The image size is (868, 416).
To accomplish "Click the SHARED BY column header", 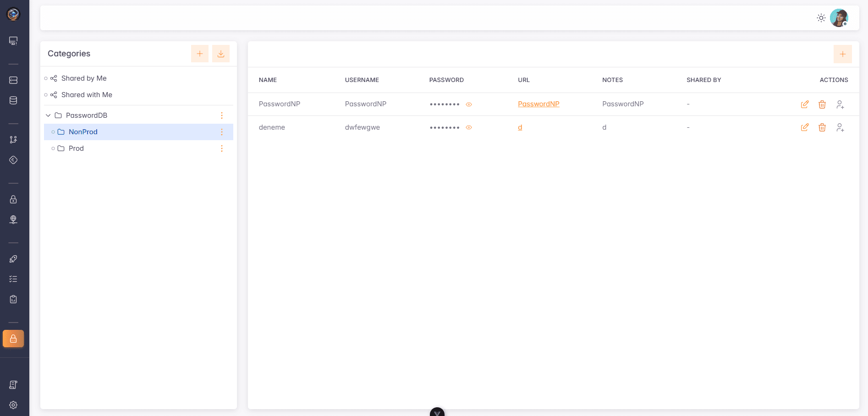I will pos(704,80).
